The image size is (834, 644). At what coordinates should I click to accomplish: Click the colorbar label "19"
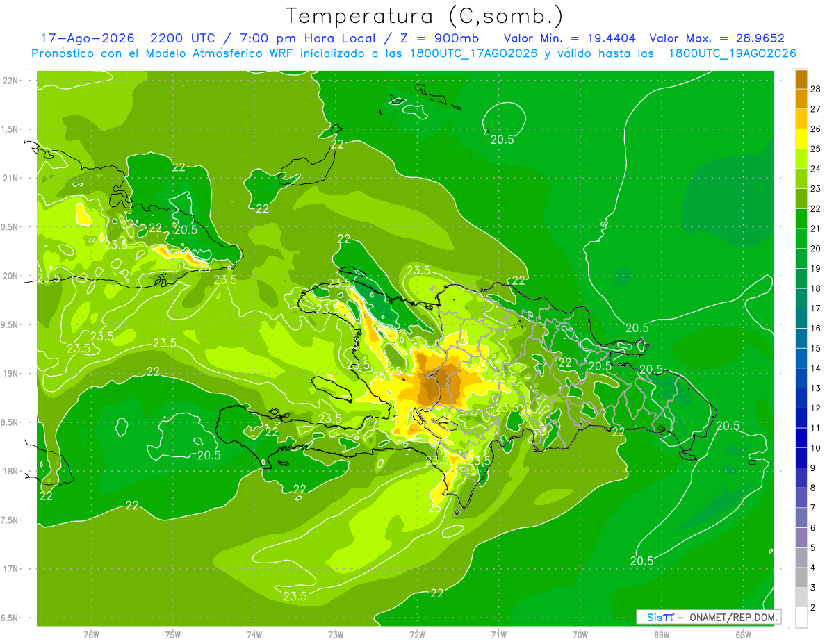tap(816, 269)
